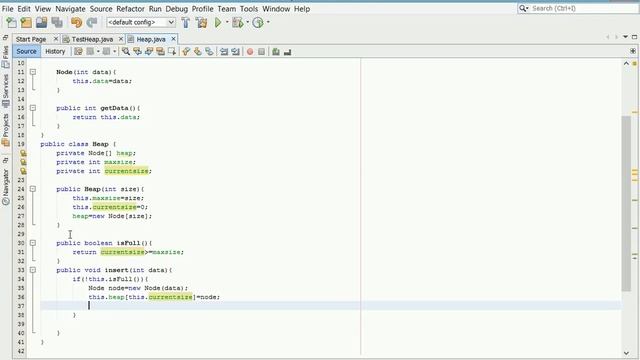Click the editor vertical scrollbar thumb
640x360 pixels.
626,203
